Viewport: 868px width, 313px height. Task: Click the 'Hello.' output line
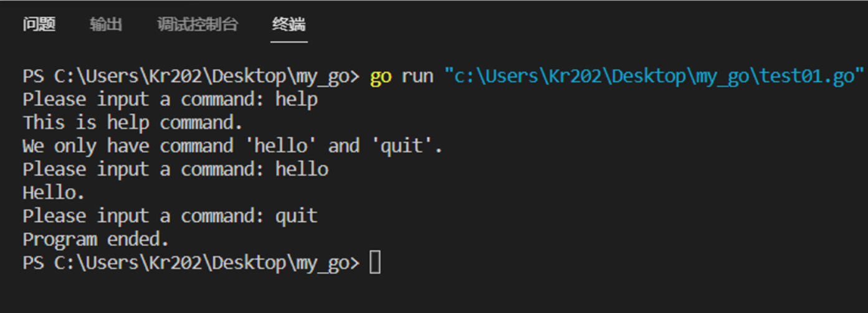point(54,193)
